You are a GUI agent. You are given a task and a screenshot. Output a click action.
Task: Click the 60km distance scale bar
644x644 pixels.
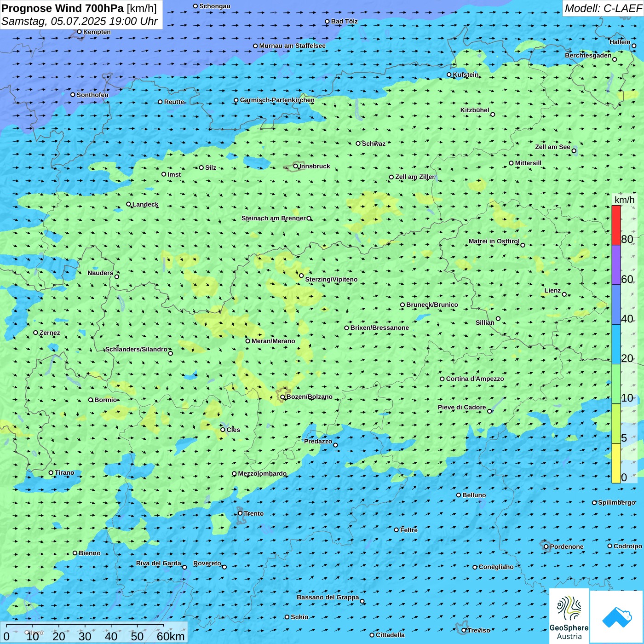coord(85,626)
